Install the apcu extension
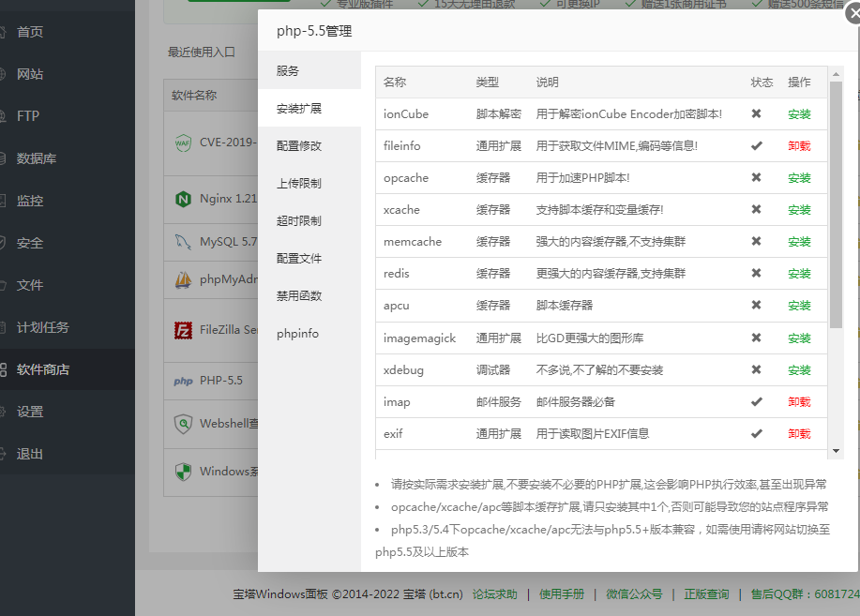 (799, 306)
